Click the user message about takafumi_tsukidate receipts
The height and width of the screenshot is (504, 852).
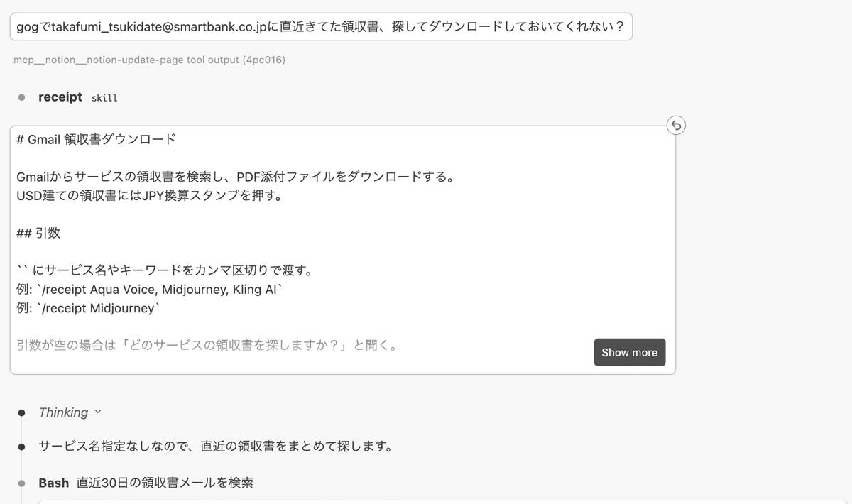(x=320, y=28)
